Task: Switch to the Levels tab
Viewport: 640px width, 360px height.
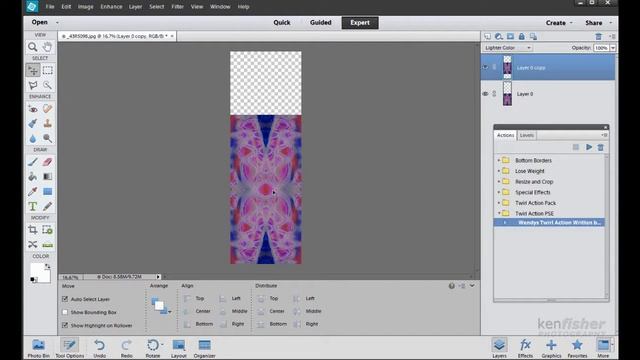Action: 527,135
